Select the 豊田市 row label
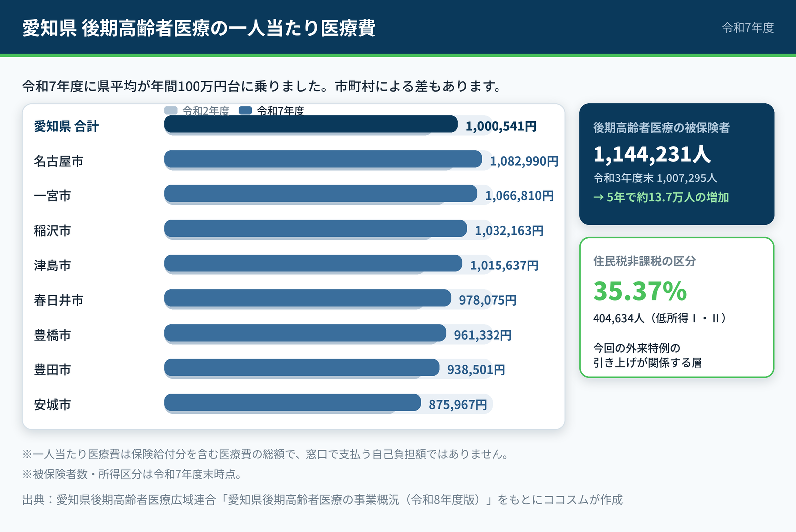This screenshot has height=532, width=796. click(x=52, y=370)
